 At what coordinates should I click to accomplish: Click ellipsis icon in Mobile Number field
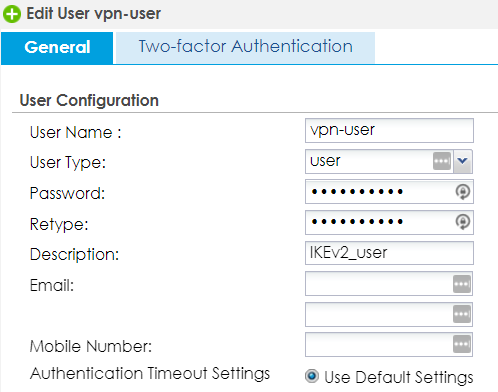click(x=462, y=344)
